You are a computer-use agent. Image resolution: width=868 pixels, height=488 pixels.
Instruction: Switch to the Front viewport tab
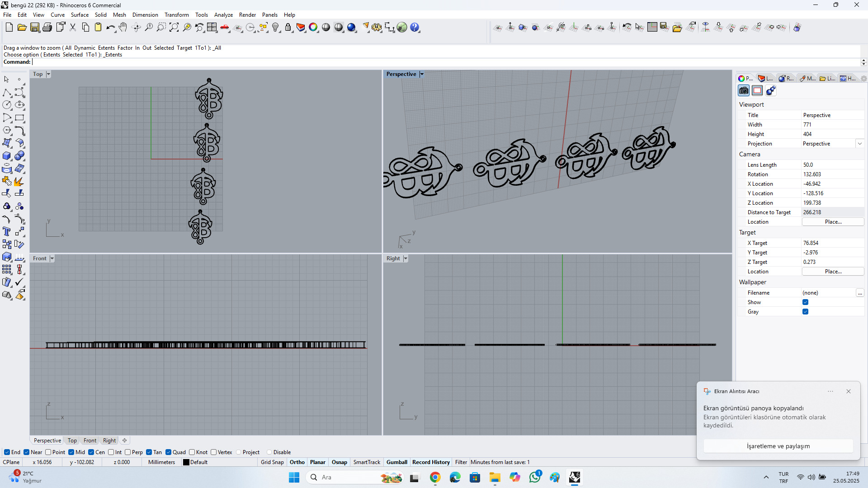point(90,441)
